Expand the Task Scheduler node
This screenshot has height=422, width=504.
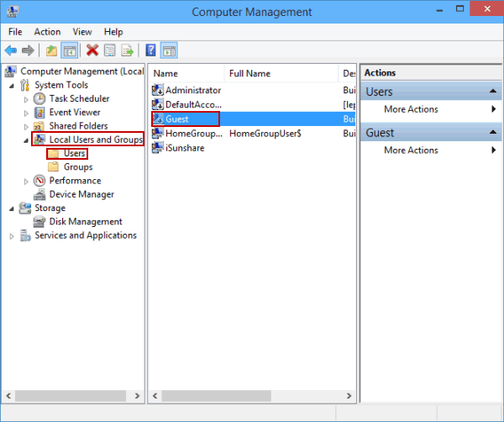(x=26, y=100)
